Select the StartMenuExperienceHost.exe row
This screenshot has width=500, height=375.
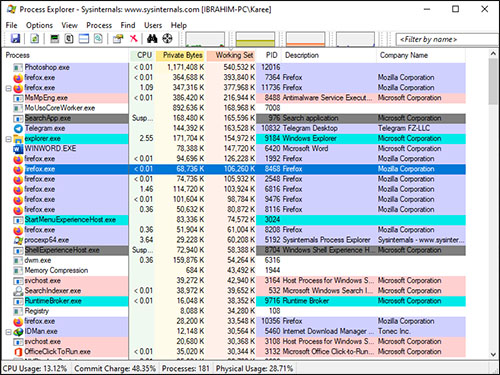coord(234,220)
